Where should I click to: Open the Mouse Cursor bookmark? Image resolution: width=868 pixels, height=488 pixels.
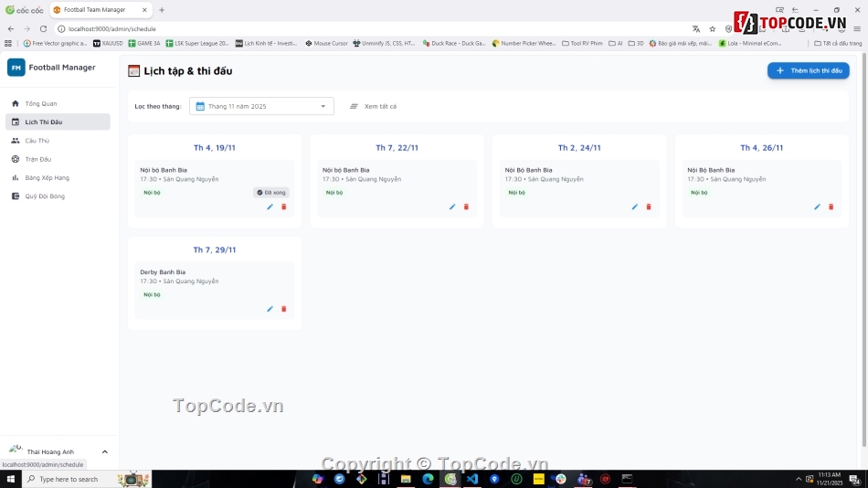click(326, 43)
